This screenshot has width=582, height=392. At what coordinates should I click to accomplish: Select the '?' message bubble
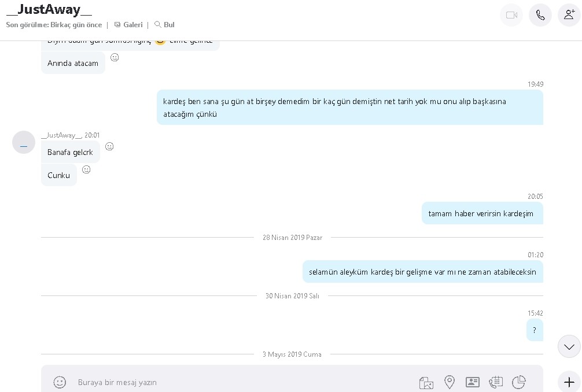pyautogui.click(x=535, y=330)
